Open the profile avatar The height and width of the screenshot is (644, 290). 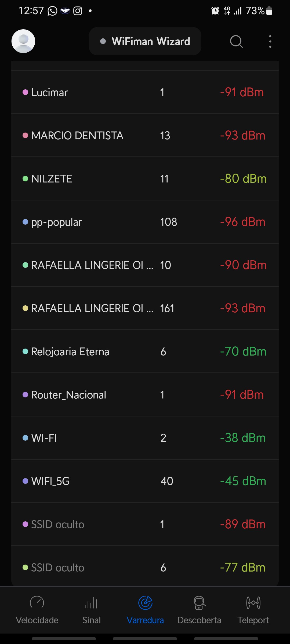pyautogui.click(x=23, y=41)
